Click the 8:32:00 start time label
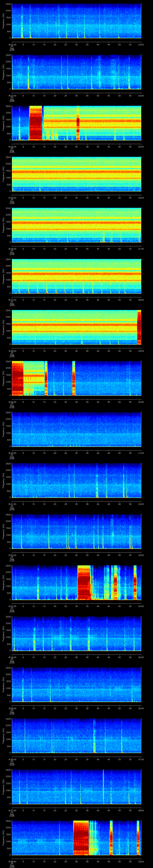 [12, 555]
